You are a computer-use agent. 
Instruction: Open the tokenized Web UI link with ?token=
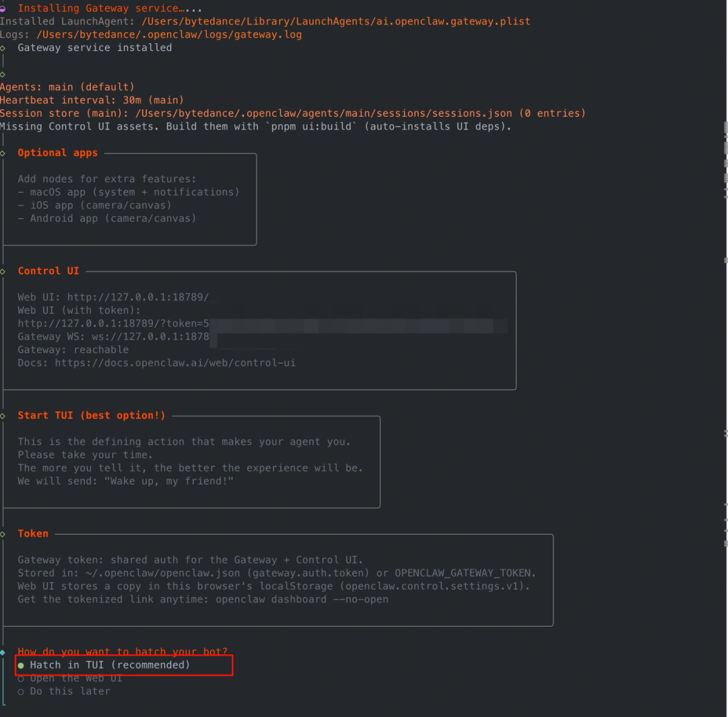pos(113,324)
